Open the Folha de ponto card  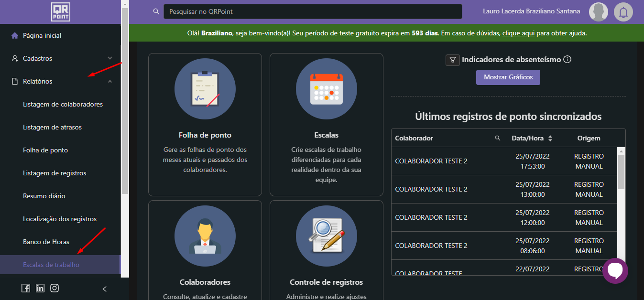[x=205, y=124]
